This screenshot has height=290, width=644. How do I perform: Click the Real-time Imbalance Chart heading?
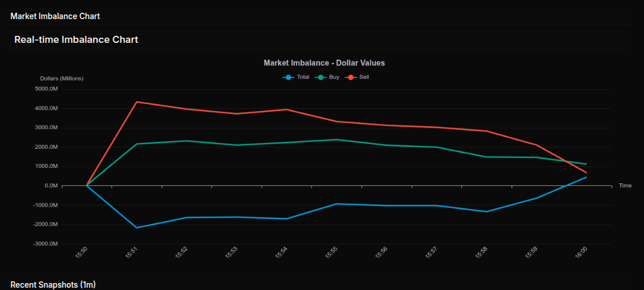[x=76, y=39]
